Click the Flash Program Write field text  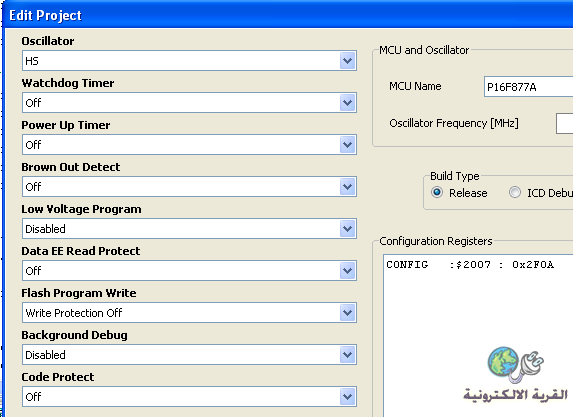click(x=73, y=313)
